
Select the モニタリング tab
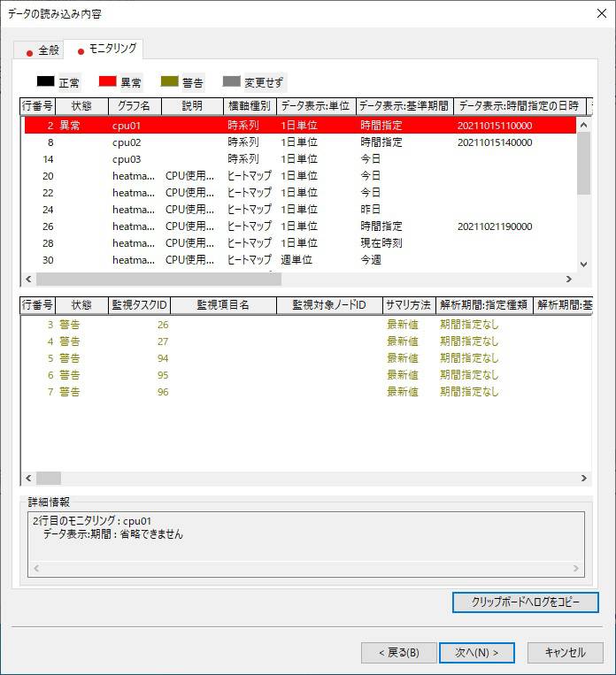coord(104,49)
